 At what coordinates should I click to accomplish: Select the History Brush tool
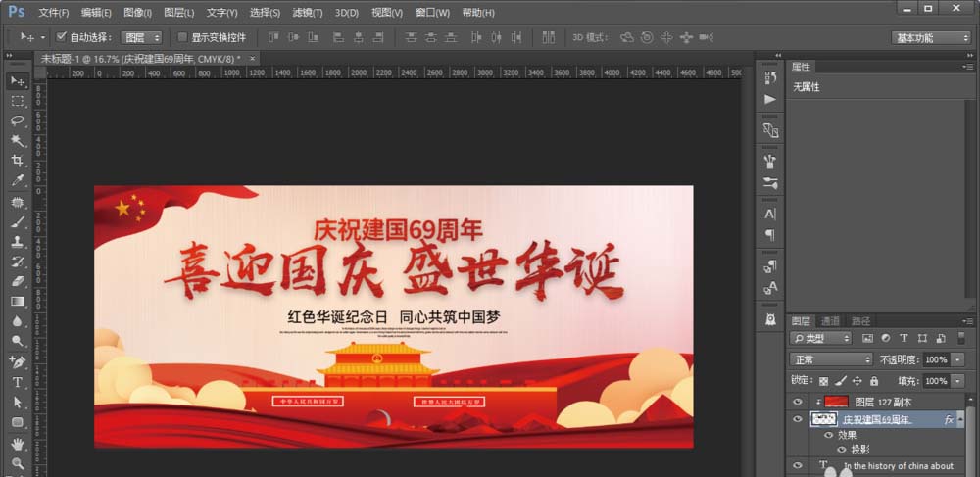(x=18, y=262)
